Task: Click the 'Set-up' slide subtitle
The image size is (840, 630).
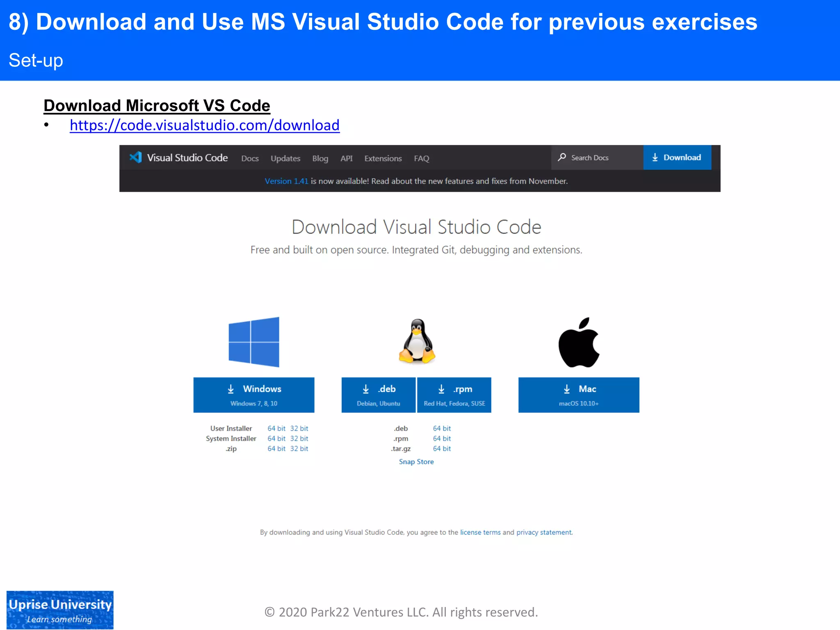Action: (x=36, y=60)
